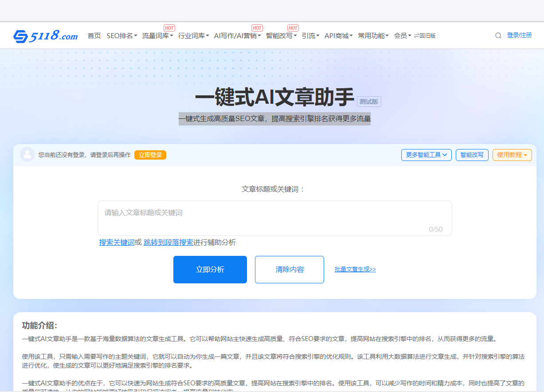This screenshot has width=544, height=392.
Task: Open the API商城 menu item
Action: pyautogui.click(x=338, y=35)
